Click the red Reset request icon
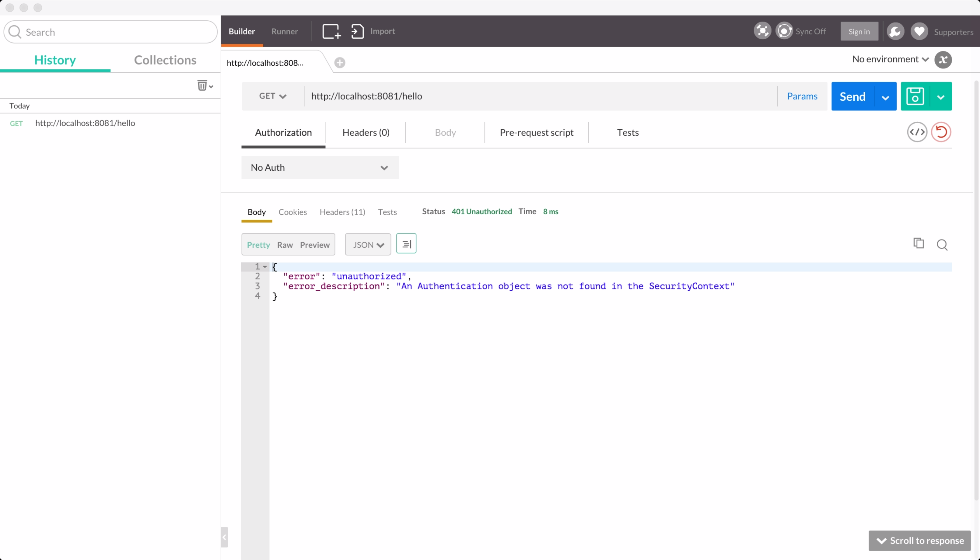This screenshot has height=560, width=980. 941,132
